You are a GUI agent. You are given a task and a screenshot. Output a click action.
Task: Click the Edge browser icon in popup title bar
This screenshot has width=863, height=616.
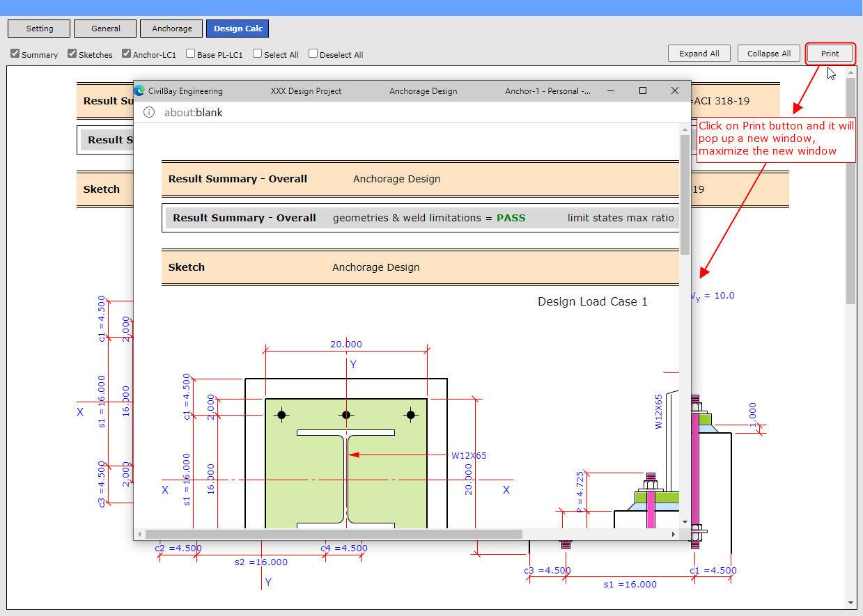click(139, 90)
